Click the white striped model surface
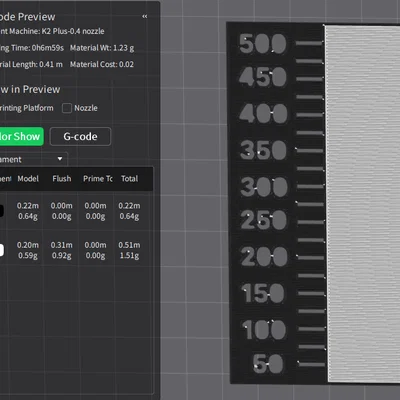This screenshot has height=400, width=400. tap(363, 203)
